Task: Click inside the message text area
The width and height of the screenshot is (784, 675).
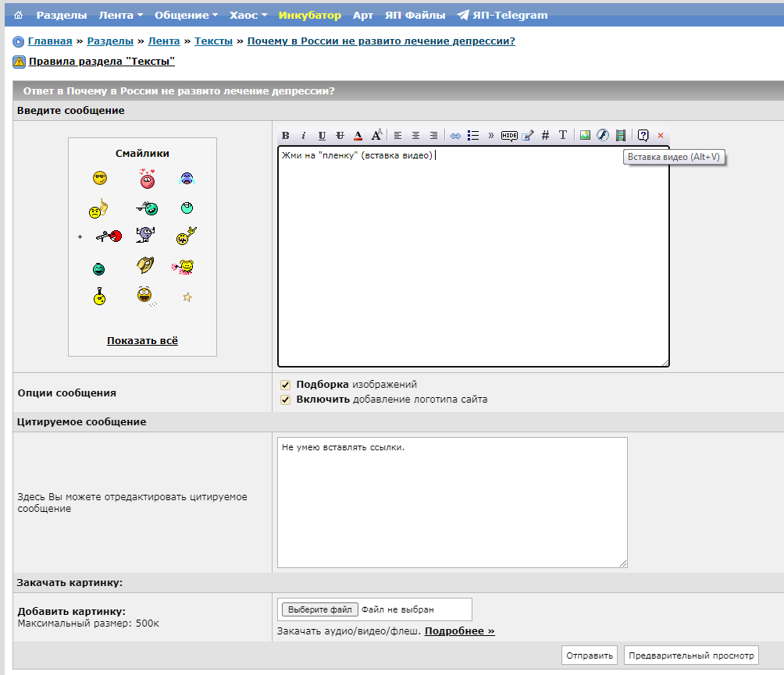Action: [x=473, y=256]
